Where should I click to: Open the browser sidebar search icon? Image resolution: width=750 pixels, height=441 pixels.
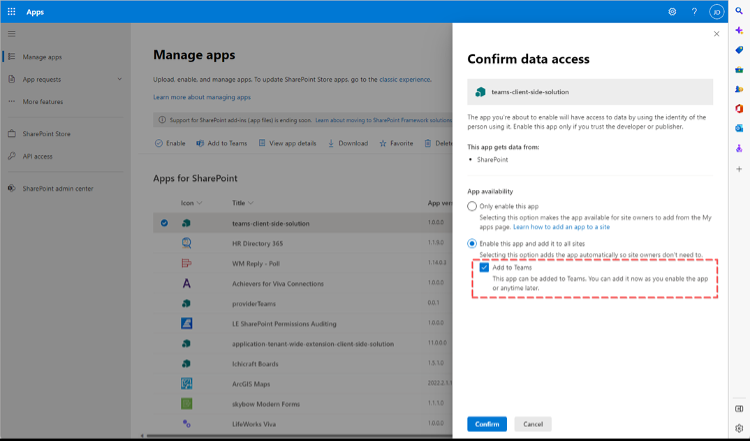[739, 11]
